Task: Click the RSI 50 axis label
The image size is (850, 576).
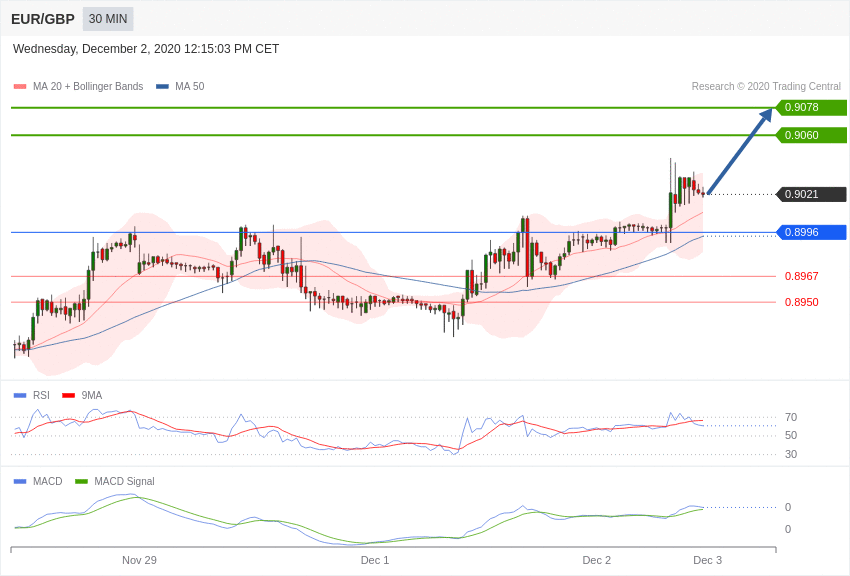Action: [x=791, y=435]
